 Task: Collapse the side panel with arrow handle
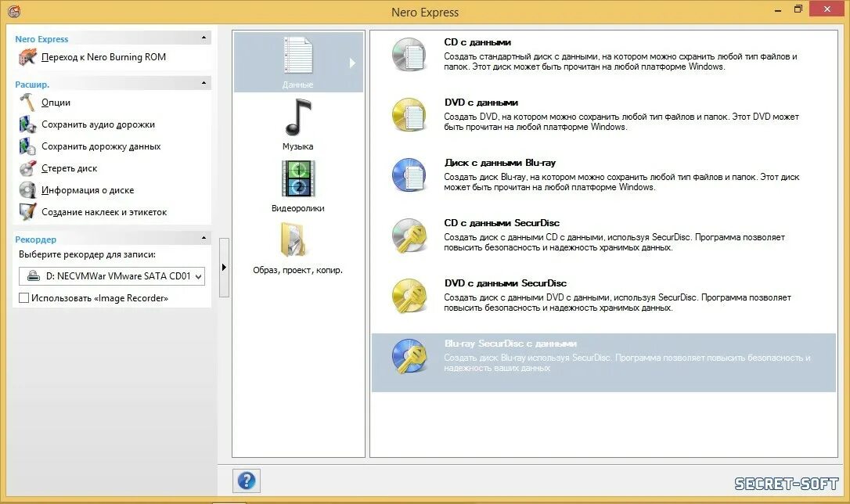(224, 267)
